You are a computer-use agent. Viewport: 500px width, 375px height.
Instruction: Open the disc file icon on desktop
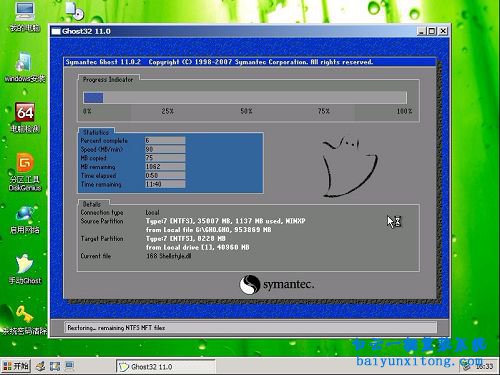pyautogui.click(x=75, y=10)
